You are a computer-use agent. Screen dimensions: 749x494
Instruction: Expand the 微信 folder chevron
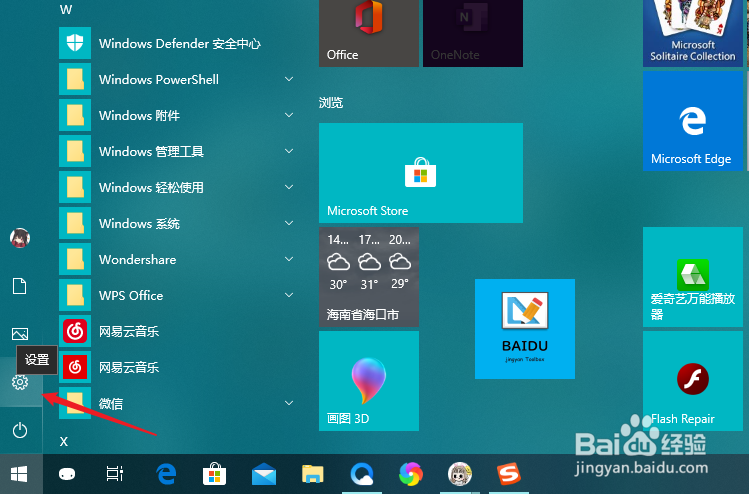tap(289, 403)
